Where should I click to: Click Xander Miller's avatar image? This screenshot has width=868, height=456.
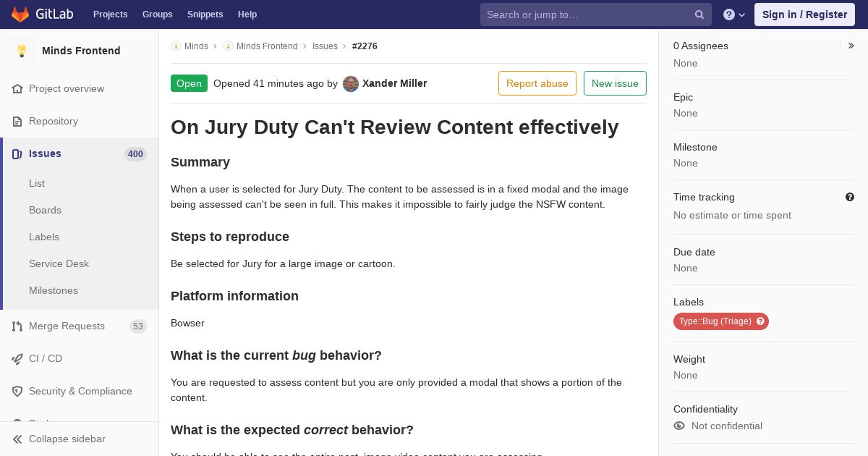pos(351,83)
